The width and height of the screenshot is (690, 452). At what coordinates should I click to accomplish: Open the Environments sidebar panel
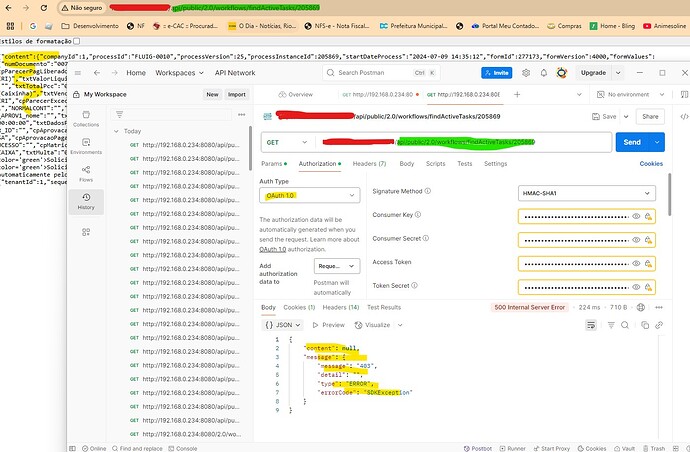click(x=85, y=148)
